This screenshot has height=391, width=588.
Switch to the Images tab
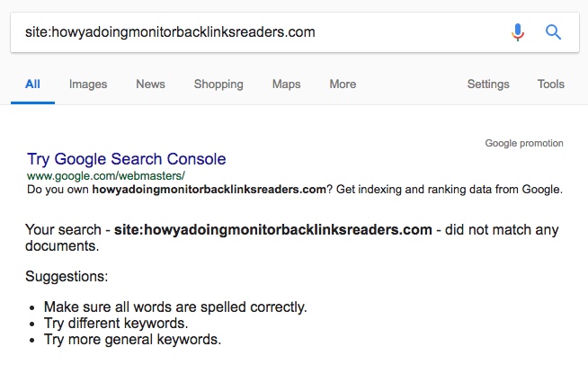point(88,84)
